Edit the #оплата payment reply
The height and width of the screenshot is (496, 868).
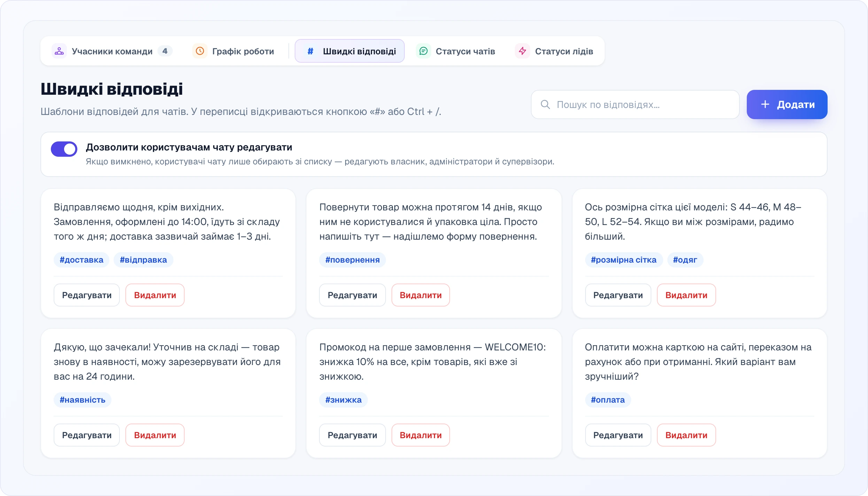[x=618, y=435]
